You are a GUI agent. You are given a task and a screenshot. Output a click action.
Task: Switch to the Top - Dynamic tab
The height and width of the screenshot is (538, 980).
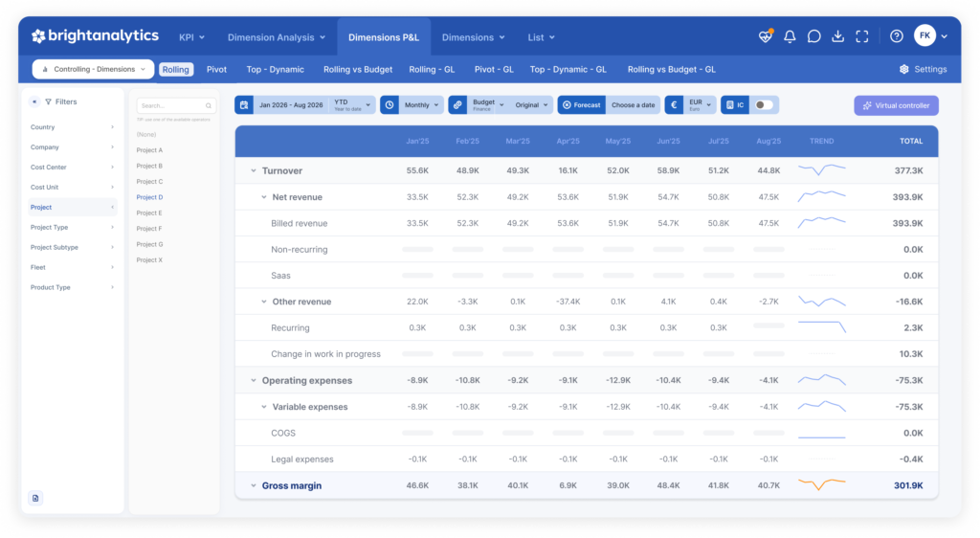point(275,69)
